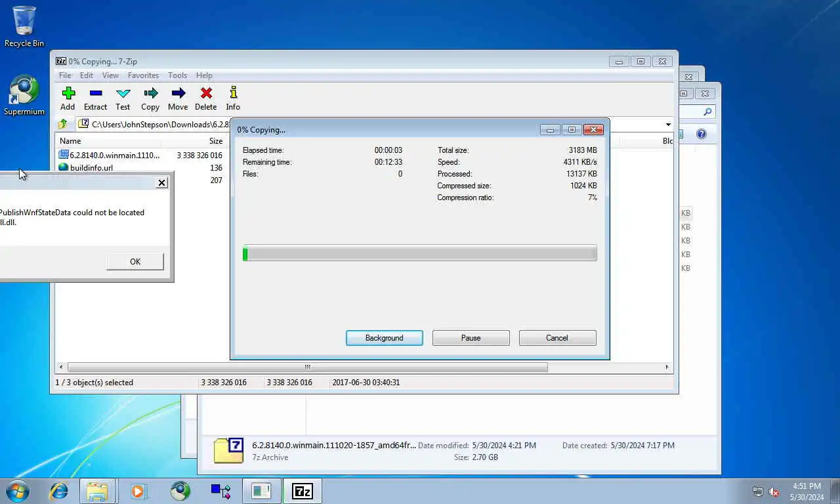Click the Move toolbar icon
This screenshot has height=504, width=840.
coord(178,98)
